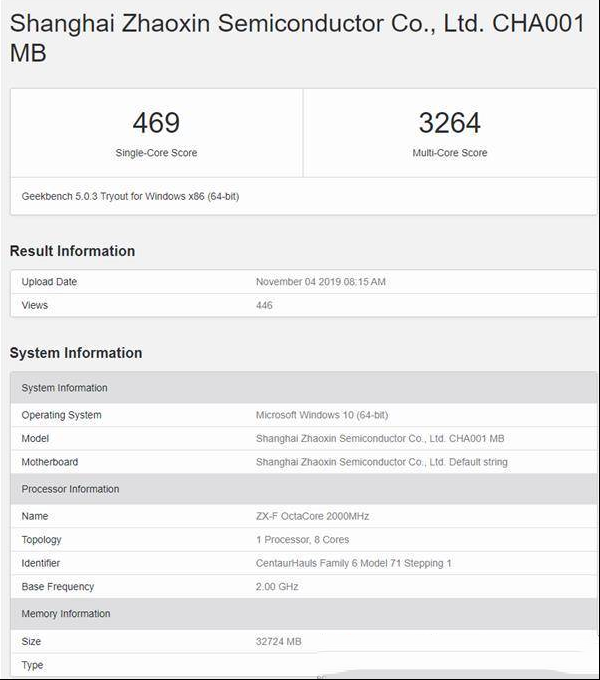Click the views count 446
This screenshot has height=680, width=600.
(264, 305)
